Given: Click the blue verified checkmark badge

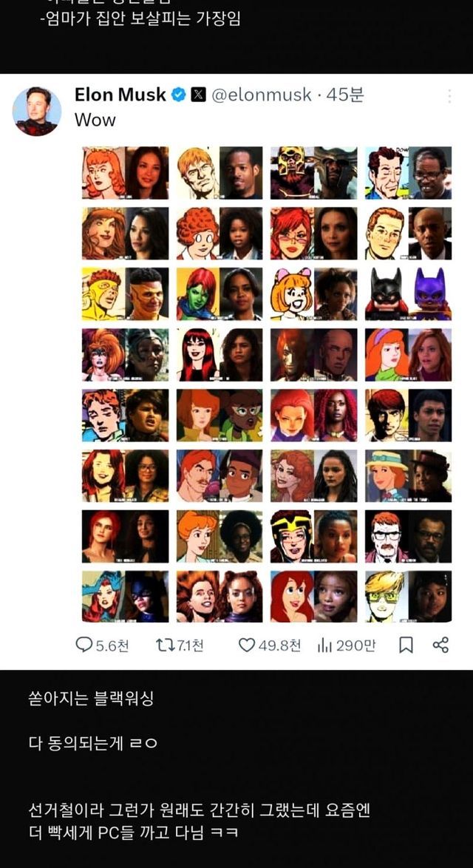Looking at the screenshot, I should [178, 95].
